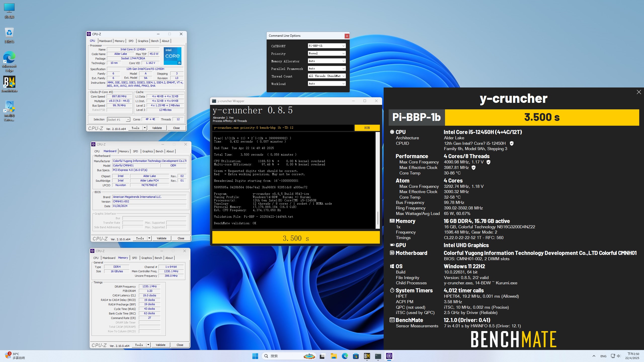This screenshot has height=362, width=644.
Task: Open SPD tab in top CPU-Z window
Action: (x=131, y=41)
